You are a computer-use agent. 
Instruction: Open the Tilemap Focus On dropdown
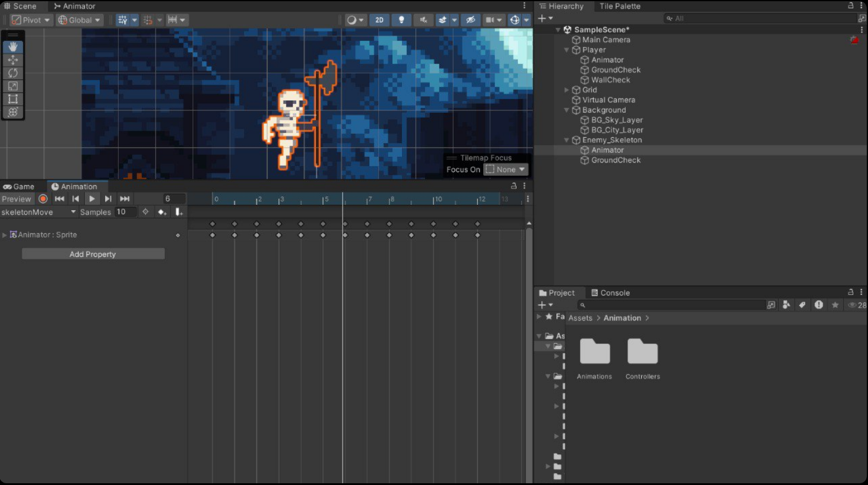point(505,170)
